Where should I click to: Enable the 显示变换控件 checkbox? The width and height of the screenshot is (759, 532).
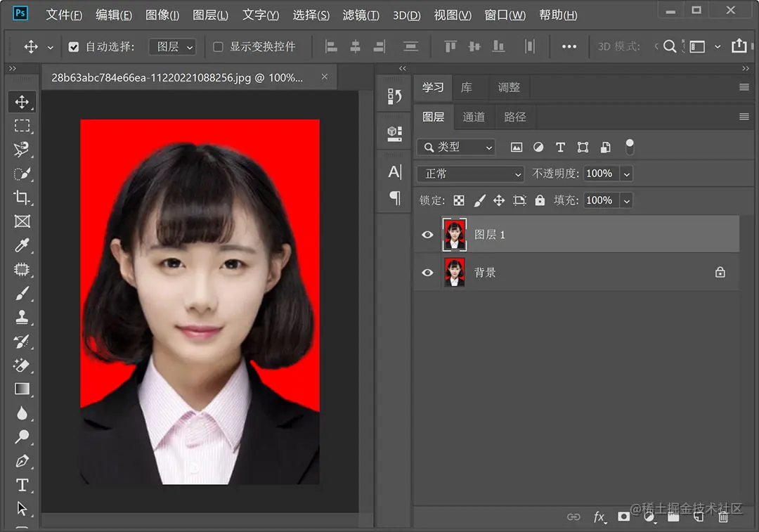tap(218, 47)
